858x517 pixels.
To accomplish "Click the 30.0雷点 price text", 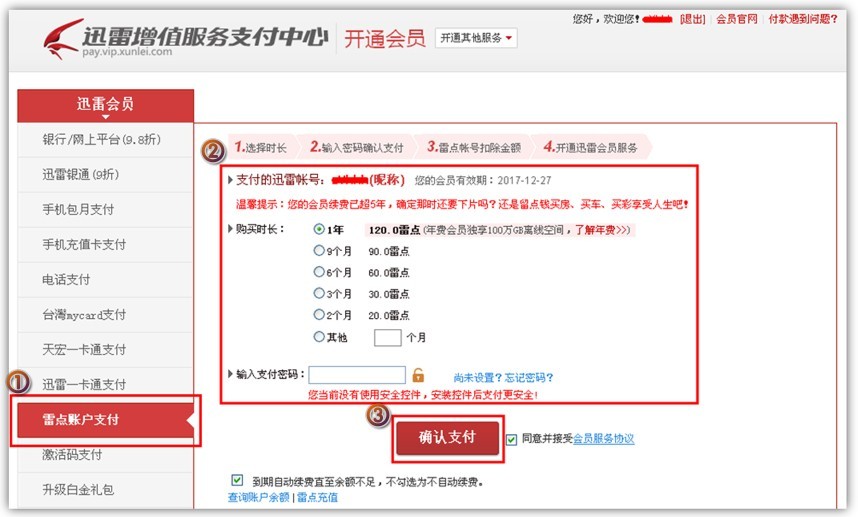I will pyautogui.click(x=389, y=294).
